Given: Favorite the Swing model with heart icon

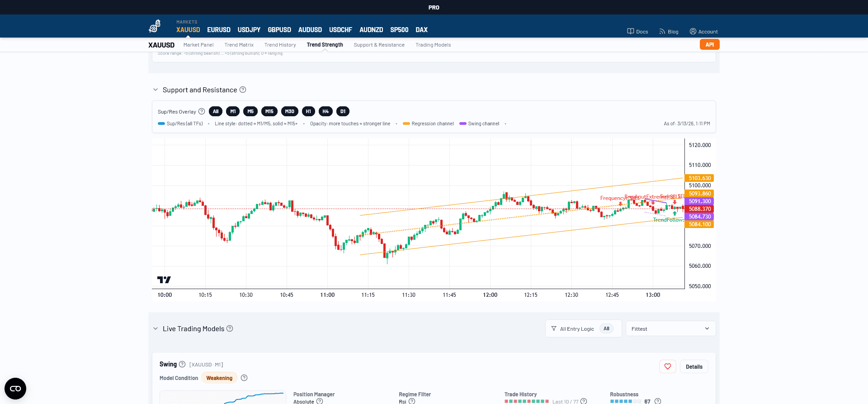Looking at the screenshot, I should (668, 366).
